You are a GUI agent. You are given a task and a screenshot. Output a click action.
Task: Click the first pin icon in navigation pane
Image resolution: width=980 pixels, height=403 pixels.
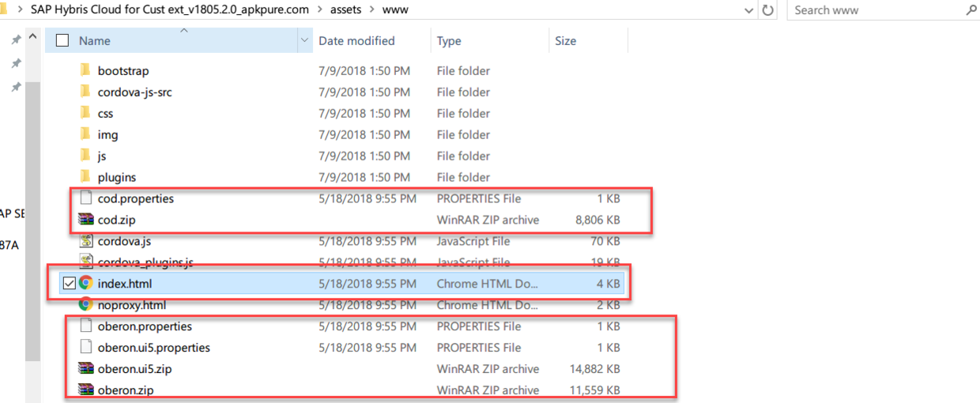tap(16, 40)
